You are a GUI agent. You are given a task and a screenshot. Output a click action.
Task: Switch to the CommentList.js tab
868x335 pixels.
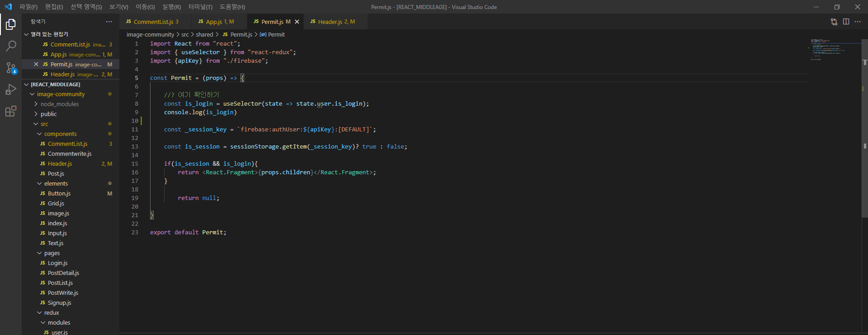156,22
